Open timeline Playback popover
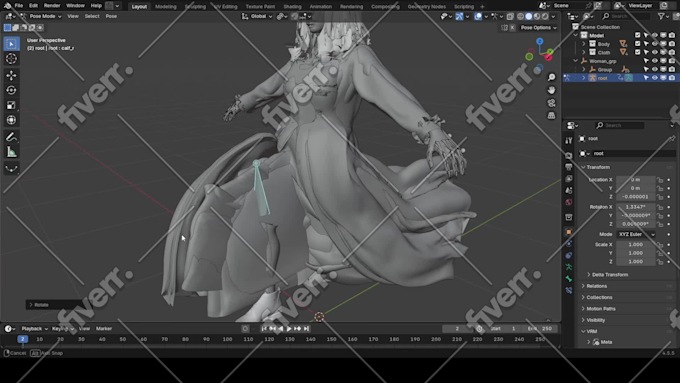This screenshot has width=680, height=383. click(35, 329)
